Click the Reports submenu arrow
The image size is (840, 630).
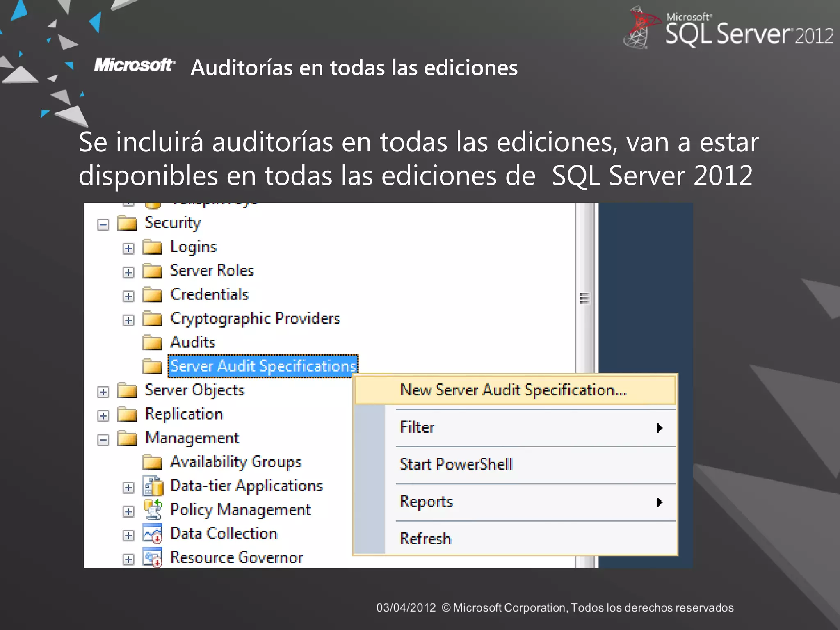[x=660, y=502]
